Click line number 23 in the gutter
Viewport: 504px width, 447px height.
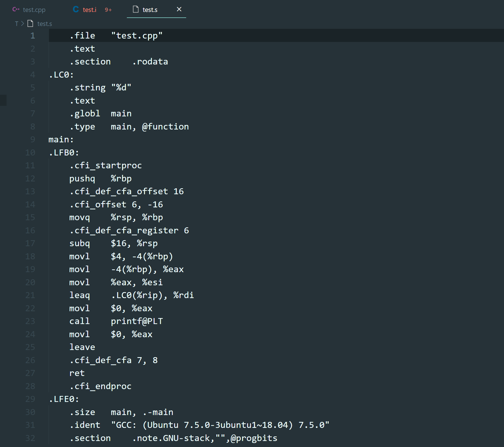tap(30, 321)
